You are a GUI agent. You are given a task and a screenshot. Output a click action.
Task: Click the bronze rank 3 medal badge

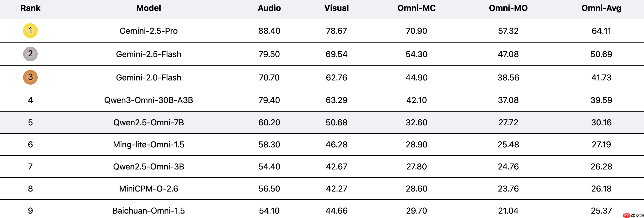tap(30, 77)
